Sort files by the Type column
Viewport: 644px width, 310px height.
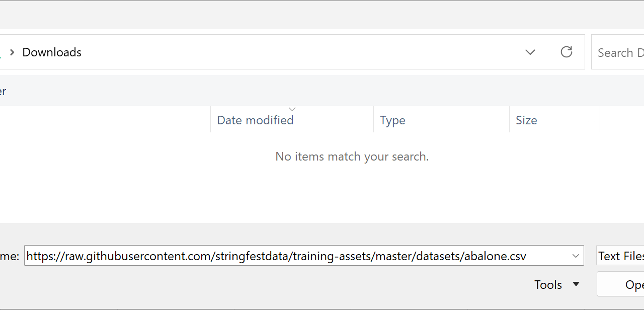coord(392,120)
